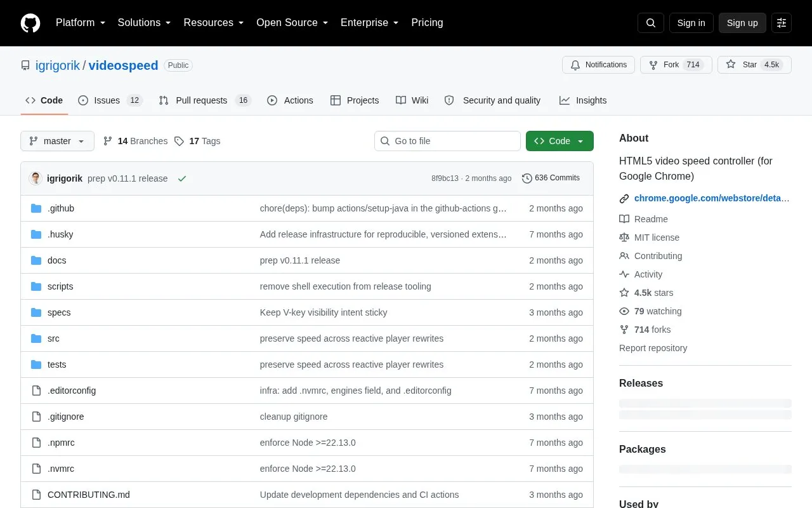Open the chrome.google.com webstore link
This screenshot has width=812, height=508.
pyautogui.click(x=712, y=198)
